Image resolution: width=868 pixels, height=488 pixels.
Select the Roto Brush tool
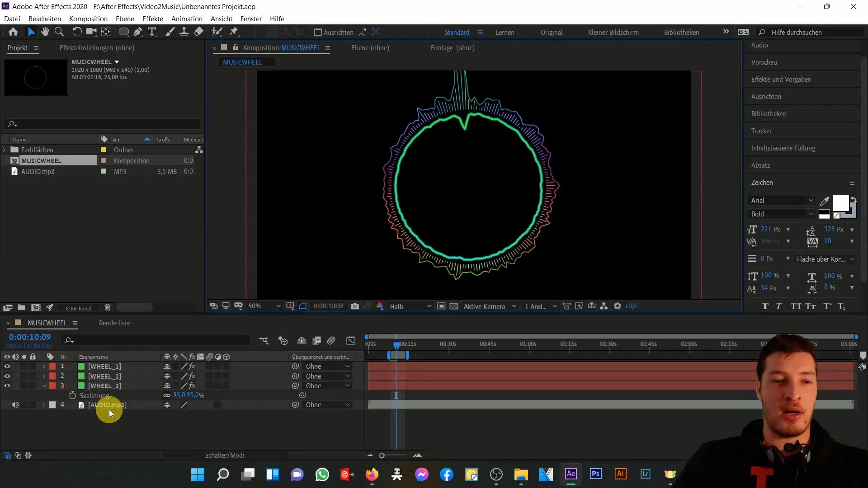217,32
